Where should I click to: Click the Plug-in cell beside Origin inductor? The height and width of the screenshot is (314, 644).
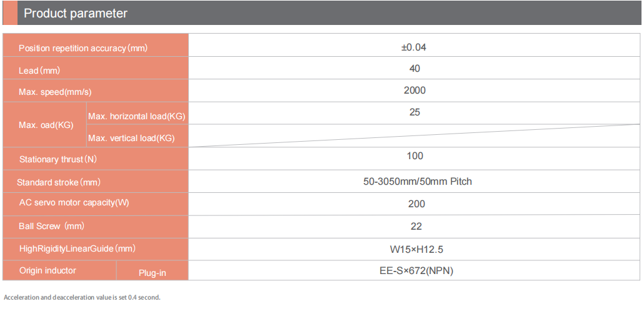pyautogui.click(x=153, y=273)
